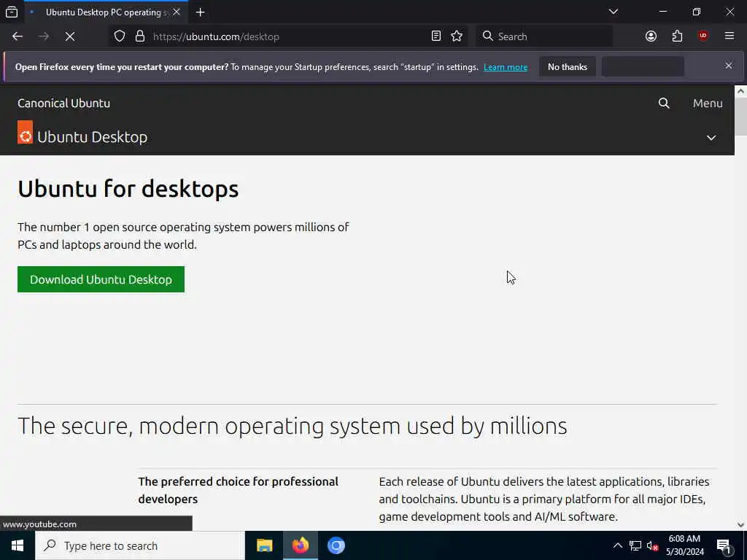The height and width of the screenshot is (560, 747).
Task: Click the orange Ubuntu logo
Action: pos(26,132)
